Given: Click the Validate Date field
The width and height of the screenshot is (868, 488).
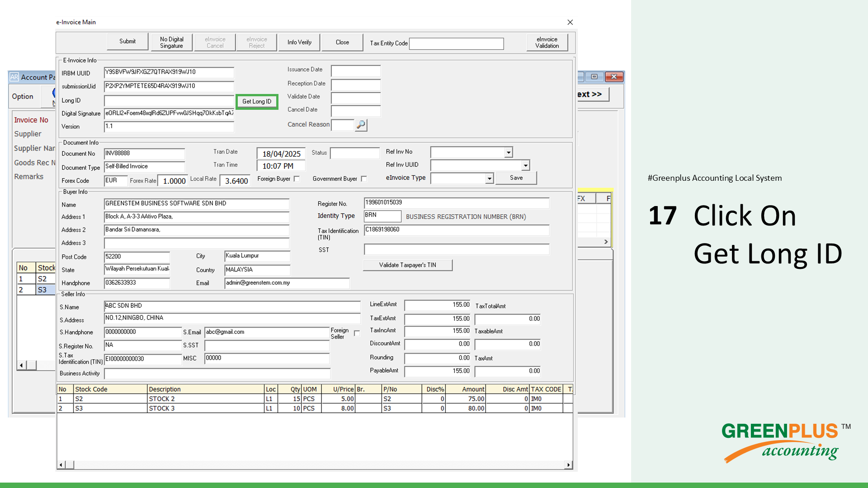Looking at the screenshot, I should point(356,98).
